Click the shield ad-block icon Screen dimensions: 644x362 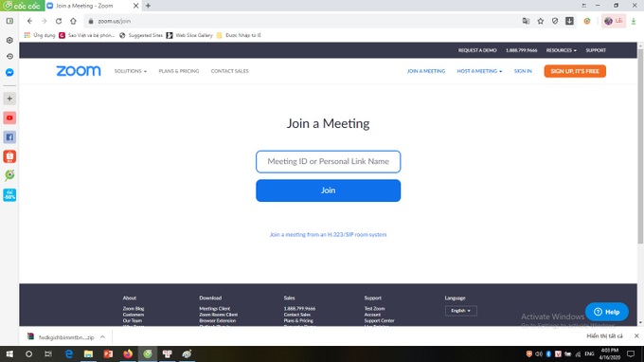pos(555,21)
